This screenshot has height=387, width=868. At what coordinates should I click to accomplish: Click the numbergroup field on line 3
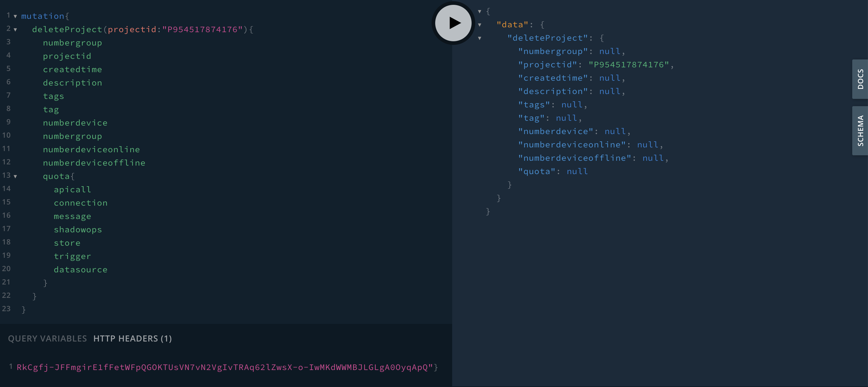pos(72,43)
